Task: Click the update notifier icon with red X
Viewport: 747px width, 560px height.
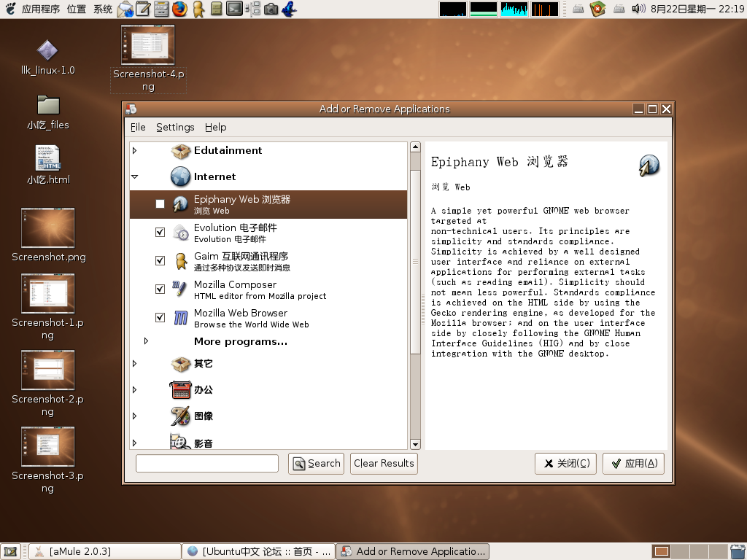Action: (x=597, y=9)
